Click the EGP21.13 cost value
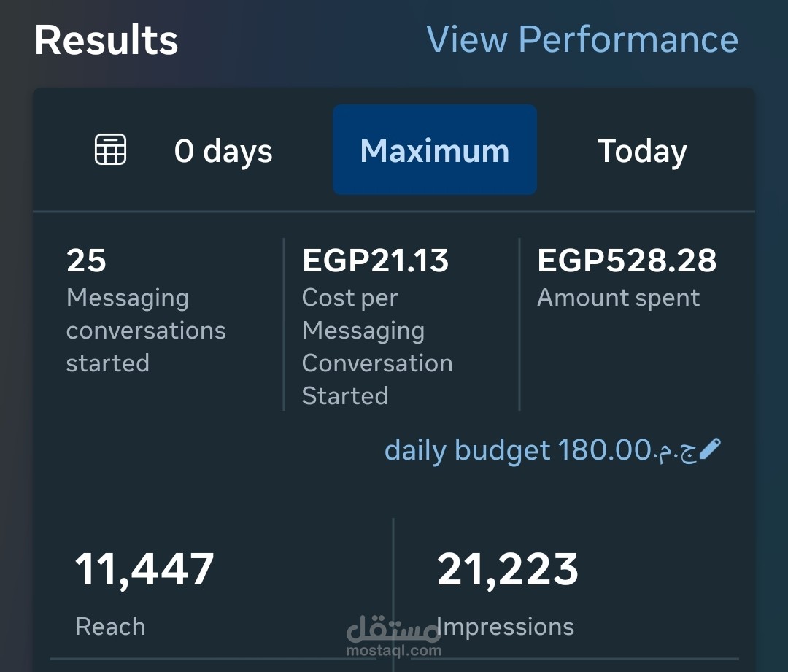The image size is (788, 672). [375, 260]
